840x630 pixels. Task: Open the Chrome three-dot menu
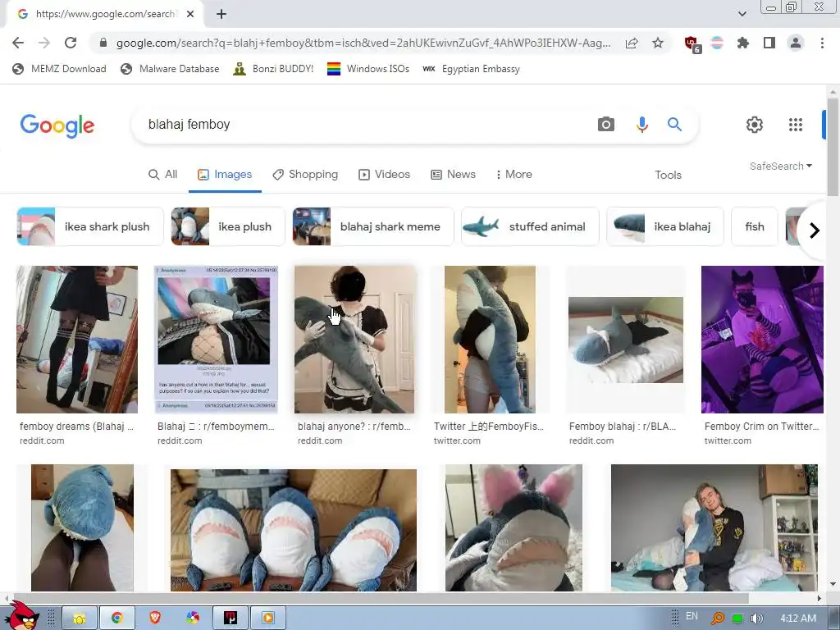[x=822, y=43]
